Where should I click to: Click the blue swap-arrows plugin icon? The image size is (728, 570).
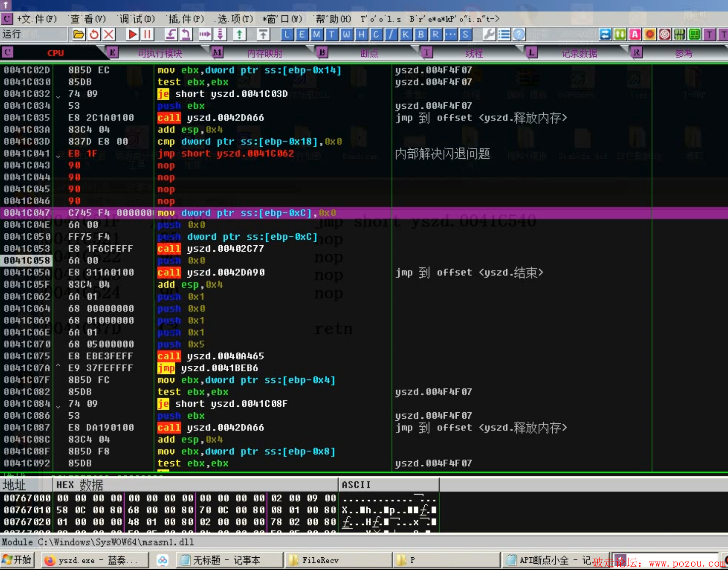click(605, 34)
